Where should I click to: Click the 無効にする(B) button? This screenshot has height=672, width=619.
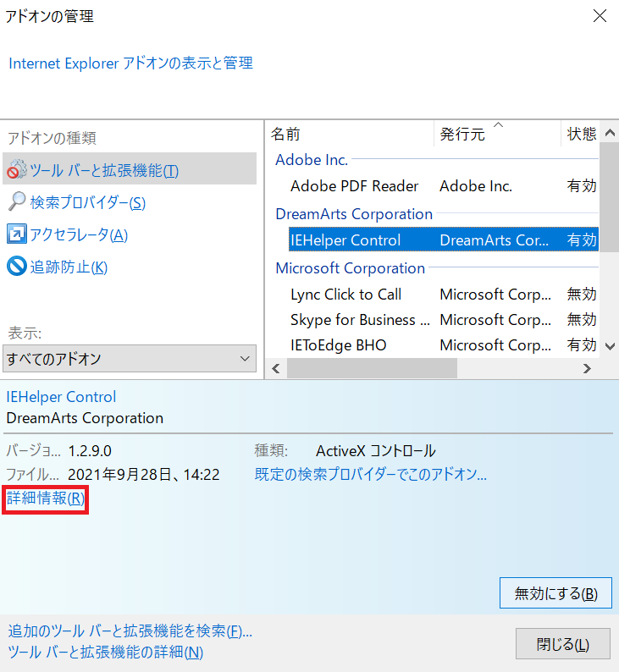click(x=555, y=593)
